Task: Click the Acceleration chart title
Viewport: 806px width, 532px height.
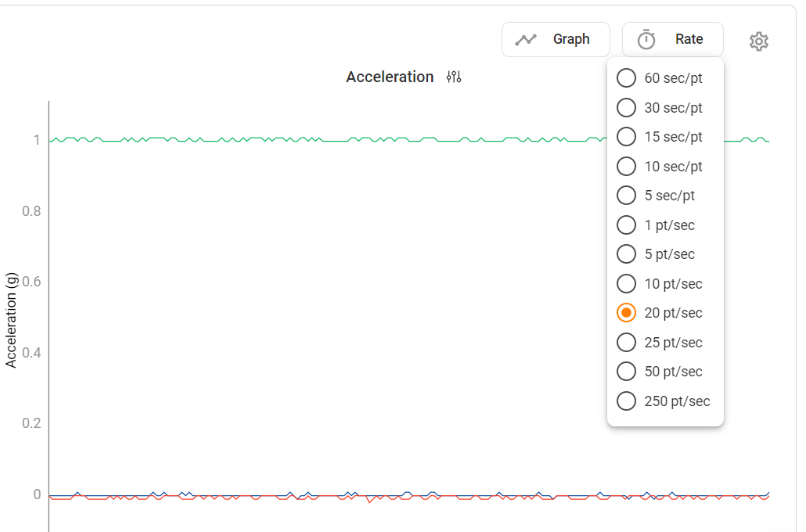Action: [x=390, y=77]
